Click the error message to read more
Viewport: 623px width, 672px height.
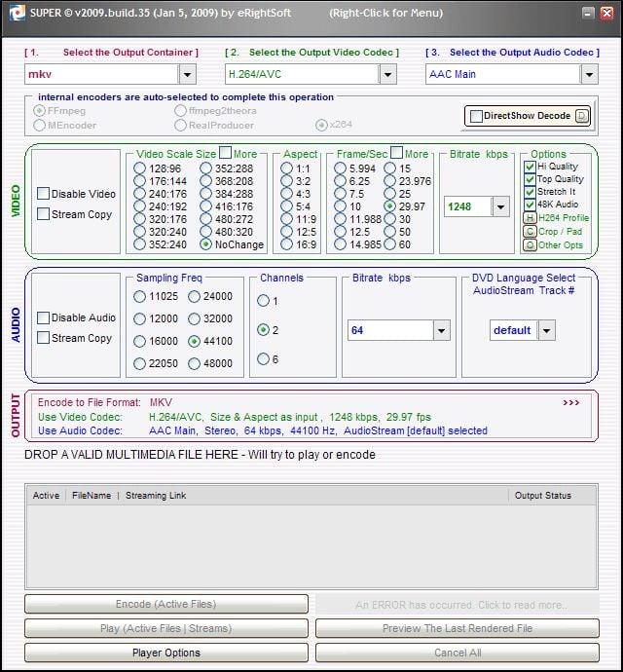458,605
